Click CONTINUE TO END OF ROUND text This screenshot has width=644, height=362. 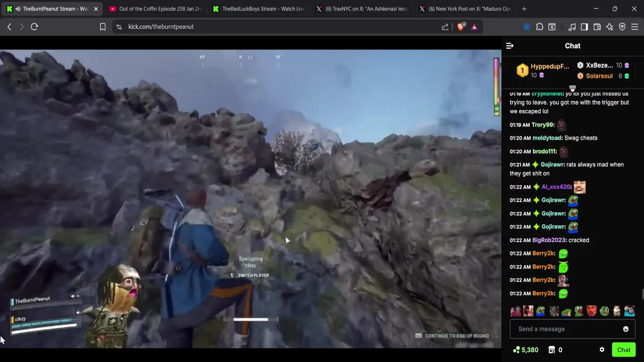coord(457,336)
